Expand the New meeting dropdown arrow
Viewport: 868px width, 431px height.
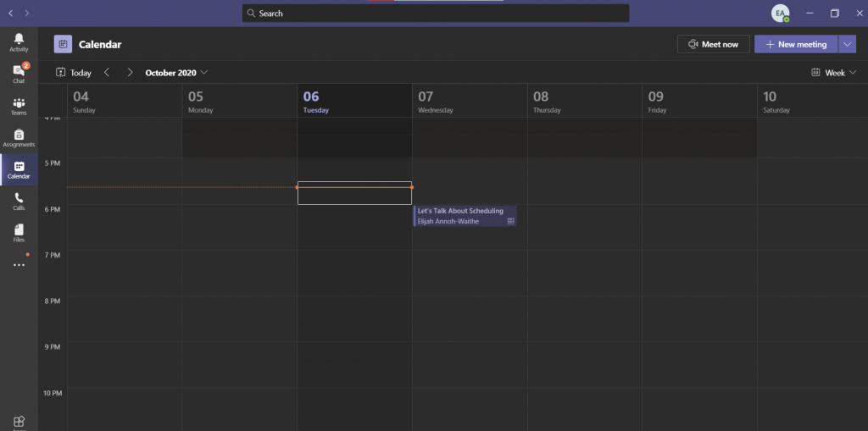click(849, 44)
